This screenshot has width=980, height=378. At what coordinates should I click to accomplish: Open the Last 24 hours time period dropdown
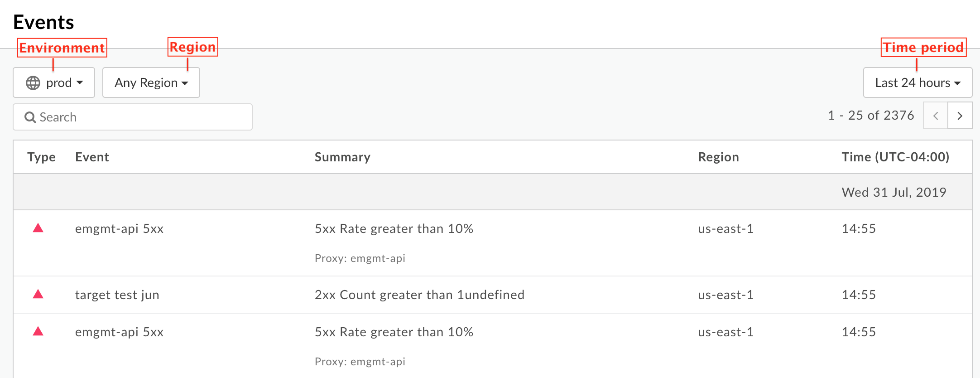coord(918,82)
